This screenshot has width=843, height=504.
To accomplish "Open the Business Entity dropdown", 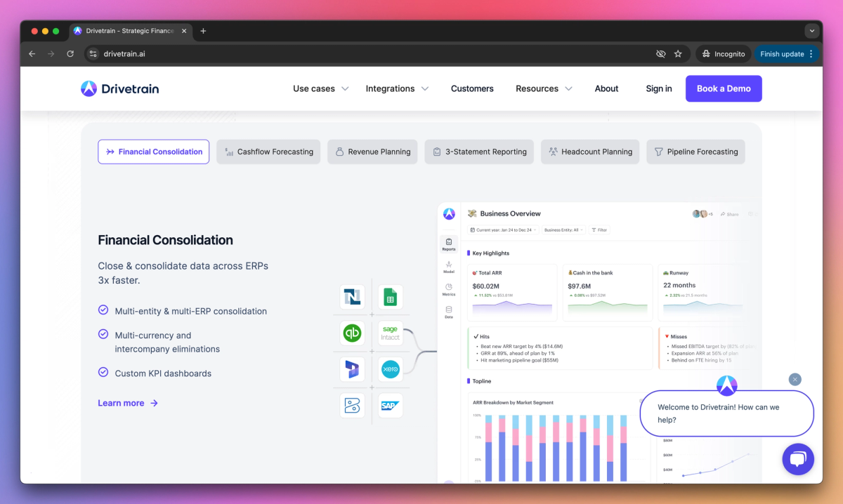I will point(563,230).
